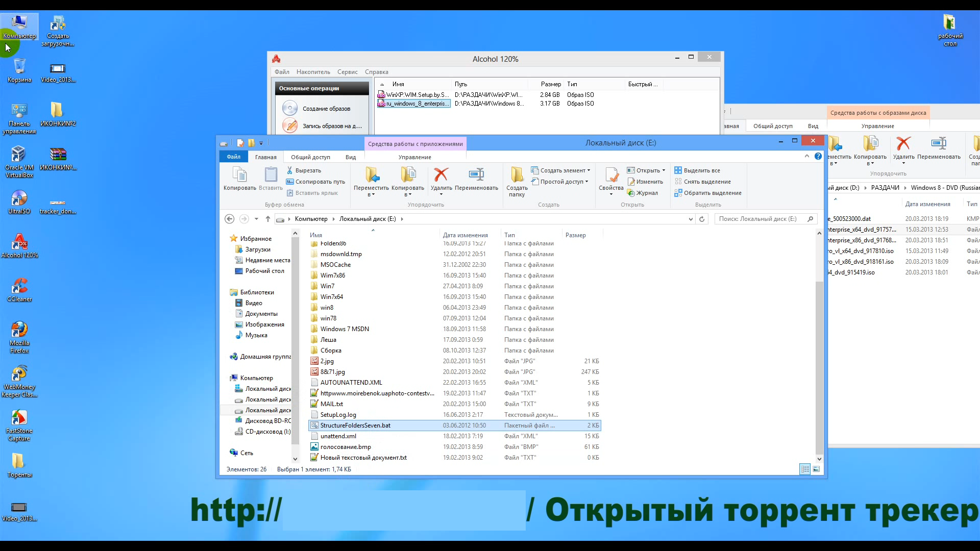The width and height of the screenshot is (980, 551).
Task: Click the Create folder (Создать папку) icon
Action: coord(517,175)
